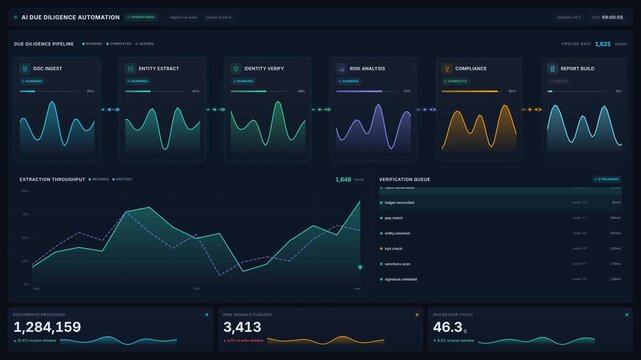Toggle the Running legend filter

pos(92,44)
